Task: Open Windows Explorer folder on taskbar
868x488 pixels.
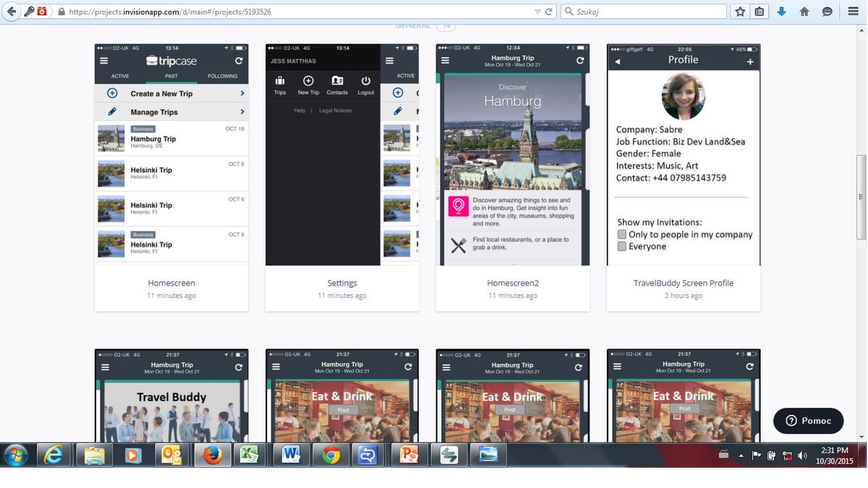Action: (94, 455)
